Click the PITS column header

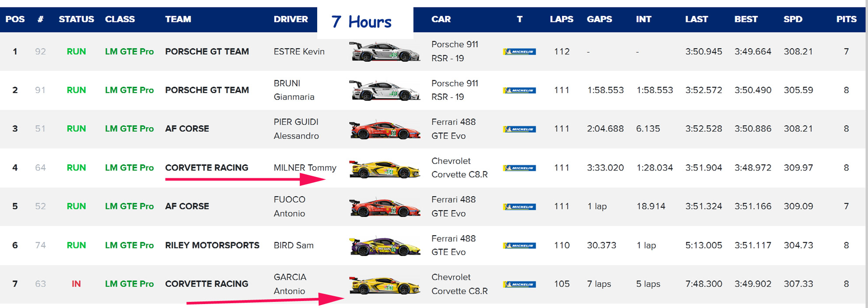846,19
